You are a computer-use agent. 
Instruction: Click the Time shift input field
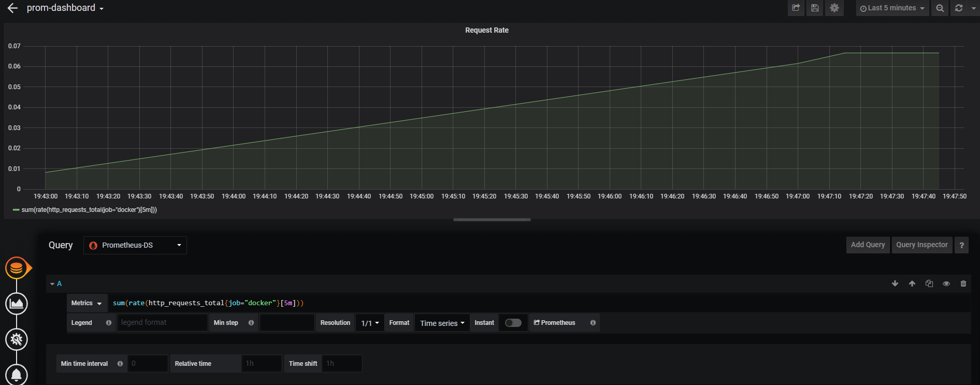tap(342, 364)
